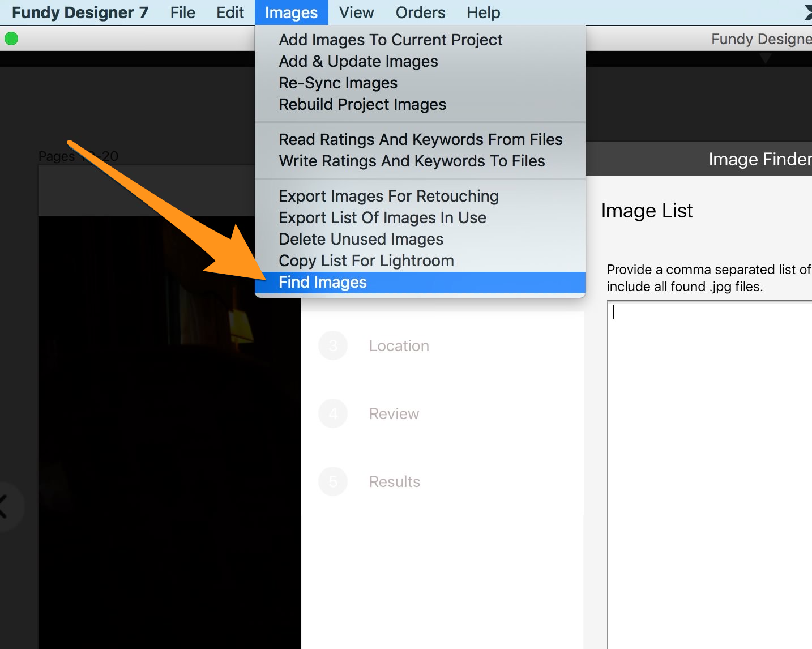Screen dimensions: 812x649
Task: Click into the Image List text area
Action: coord(710,475)
